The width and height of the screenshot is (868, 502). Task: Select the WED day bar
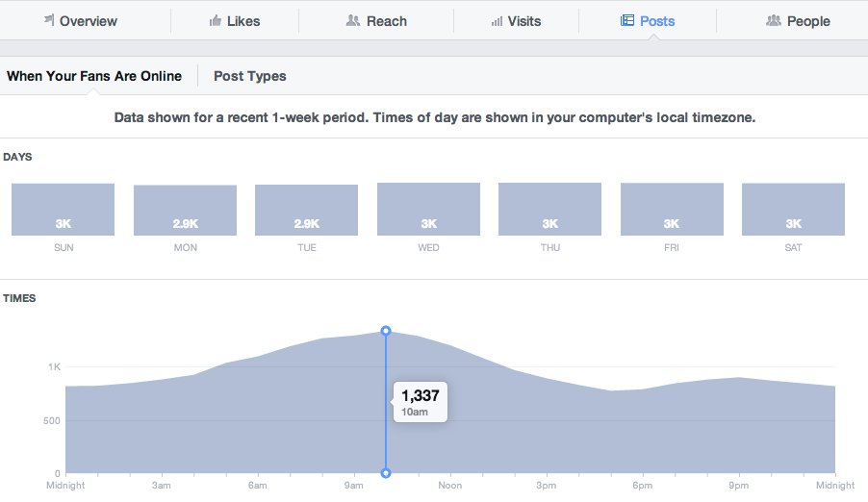point(428,210)
